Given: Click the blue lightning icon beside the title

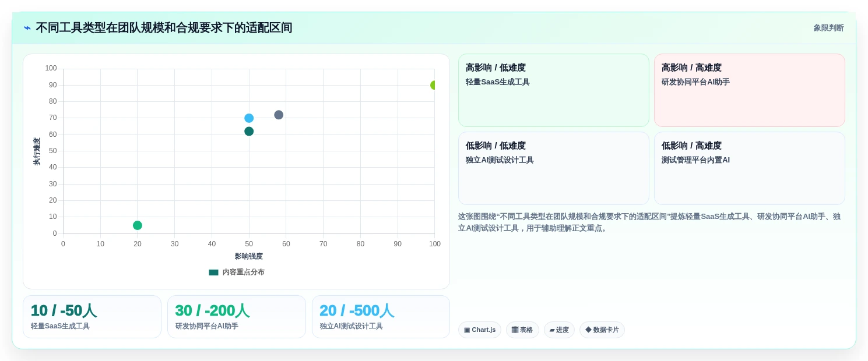Looking at the screenshot, I should click(27, 28).
